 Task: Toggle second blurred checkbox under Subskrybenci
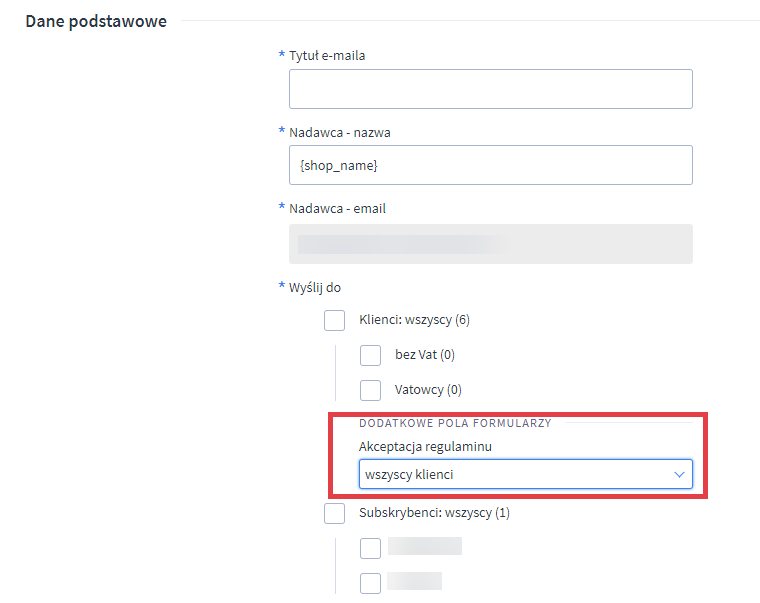tap(370, 582)
